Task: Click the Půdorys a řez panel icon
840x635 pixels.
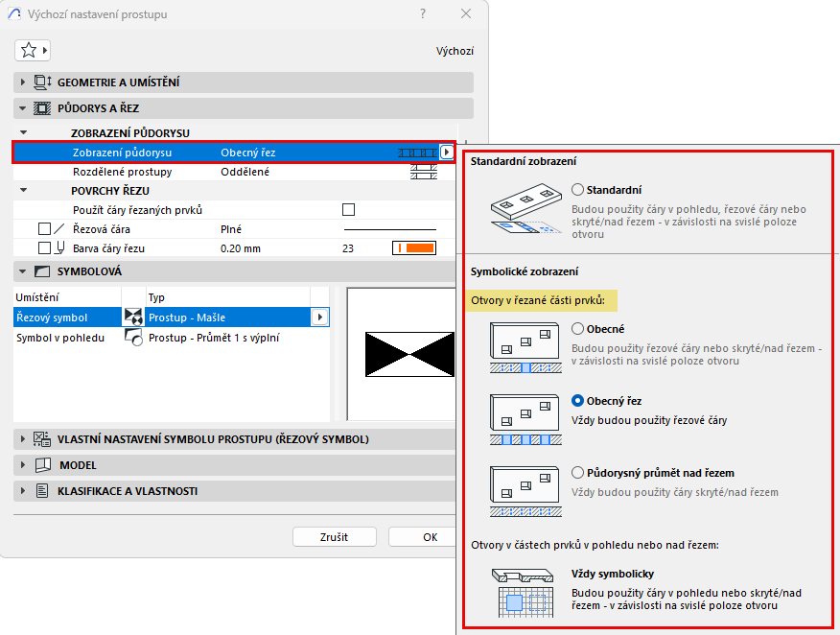Action: [x=42, y=108]
